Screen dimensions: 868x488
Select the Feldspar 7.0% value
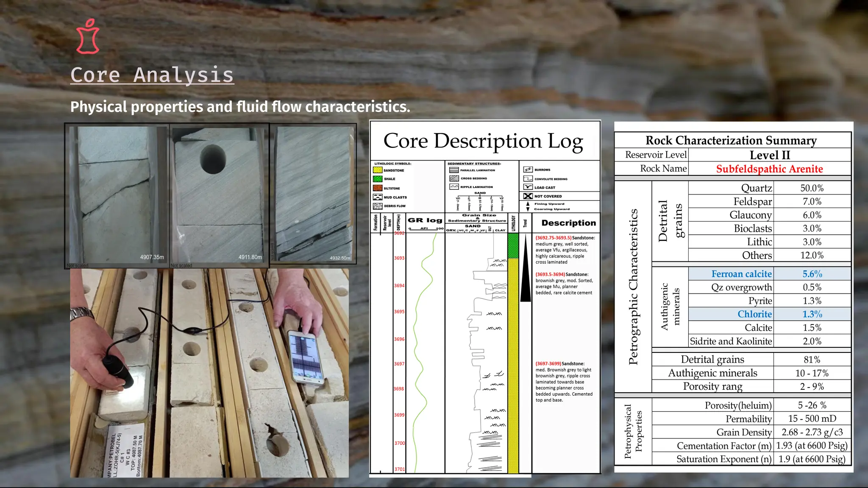[812, 202]
